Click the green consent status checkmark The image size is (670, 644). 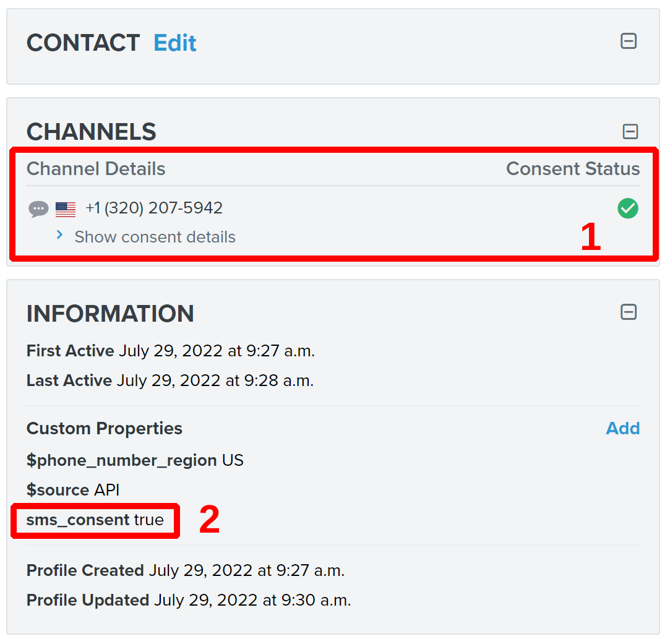pyautogui.click(x=627, y=208)
